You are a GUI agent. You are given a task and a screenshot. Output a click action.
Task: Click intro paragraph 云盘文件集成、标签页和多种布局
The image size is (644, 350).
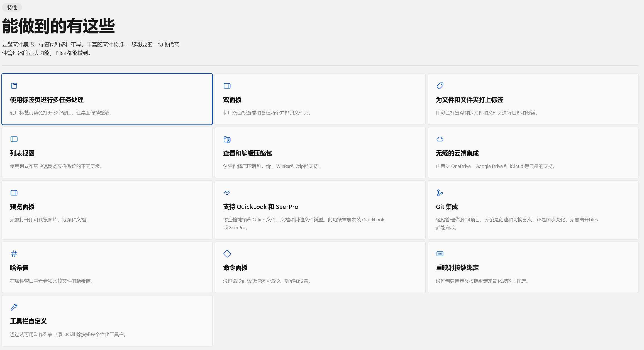point(91,48)
